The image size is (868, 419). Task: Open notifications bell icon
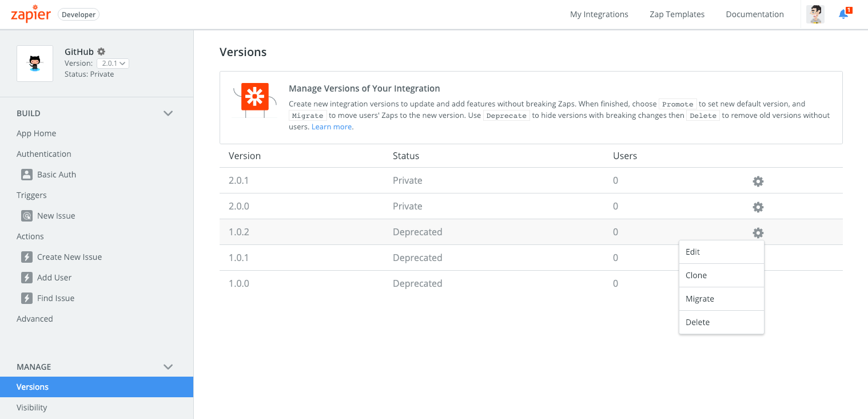pyautogui.click(x=845, y=14)
